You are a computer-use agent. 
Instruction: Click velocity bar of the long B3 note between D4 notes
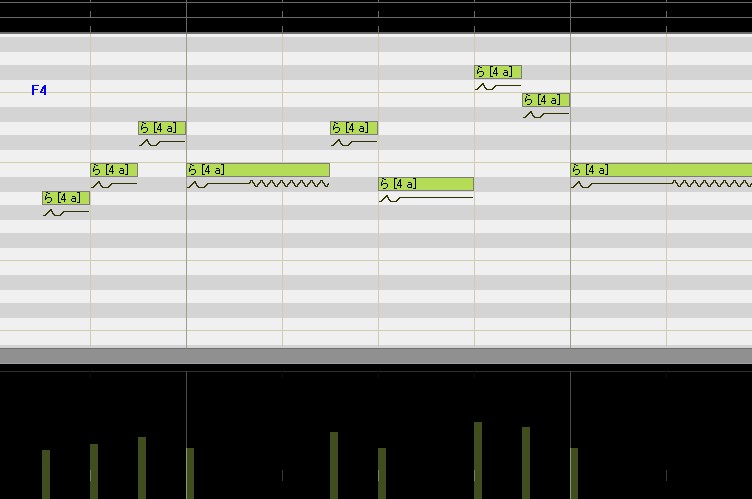click(190, 474)
